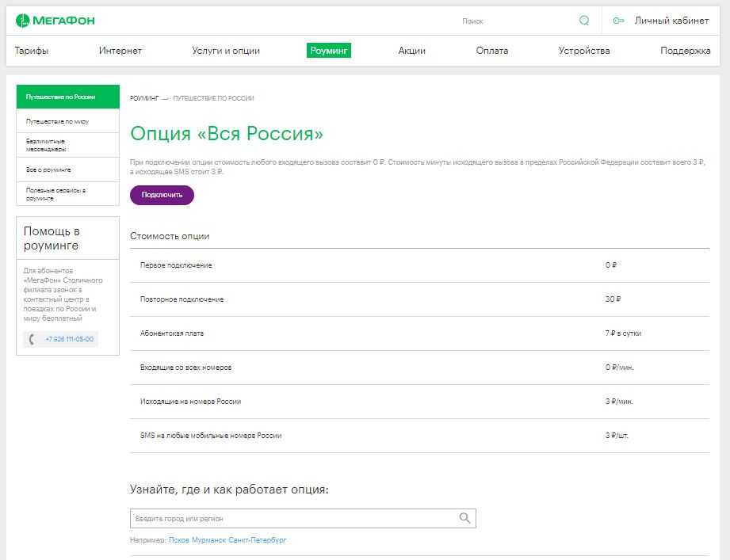Focus the city or region input field
The image size is (730, 560).
293,518
